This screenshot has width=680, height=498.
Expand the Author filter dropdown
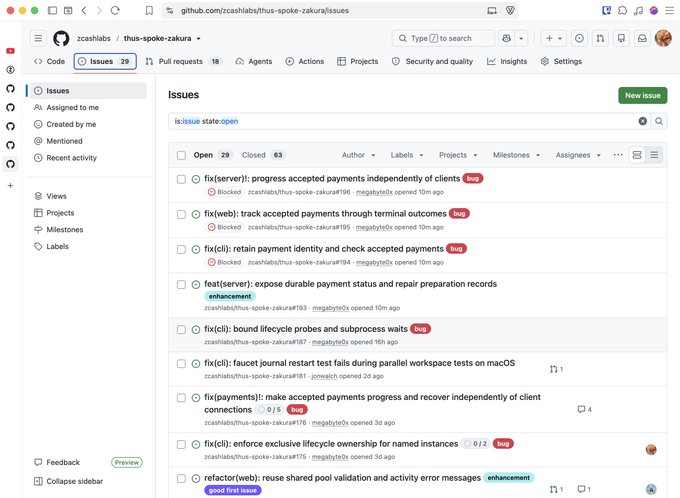(359, 155)
